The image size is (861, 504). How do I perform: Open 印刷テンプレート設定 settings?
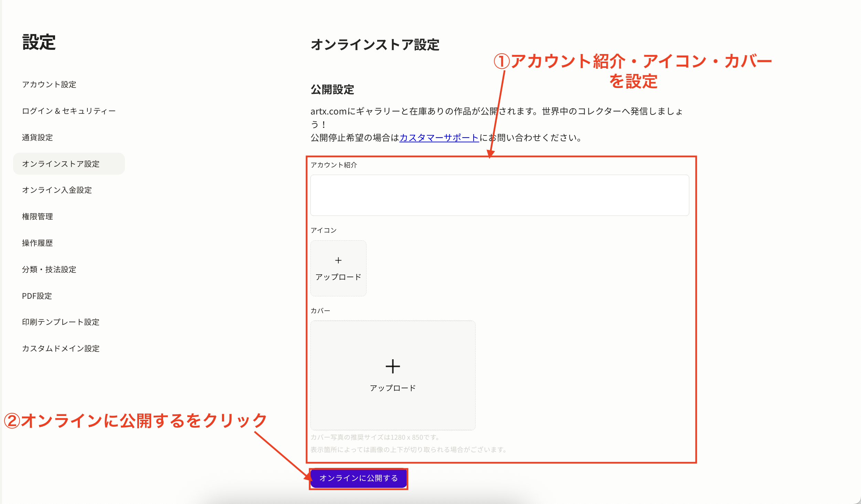pyautogui.click(x=60, y=322)
